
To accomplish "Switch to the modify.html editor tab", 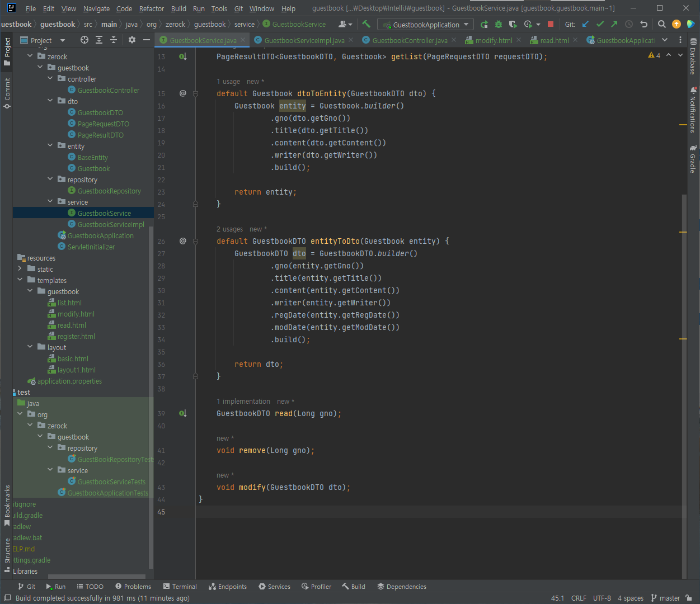I will [493, 40].
